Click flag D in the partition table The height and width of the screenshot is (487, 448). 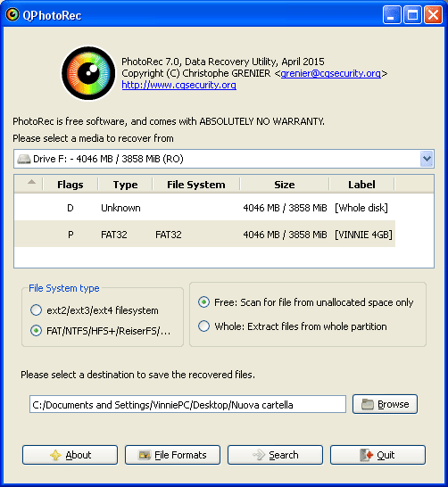click(71, 208)
